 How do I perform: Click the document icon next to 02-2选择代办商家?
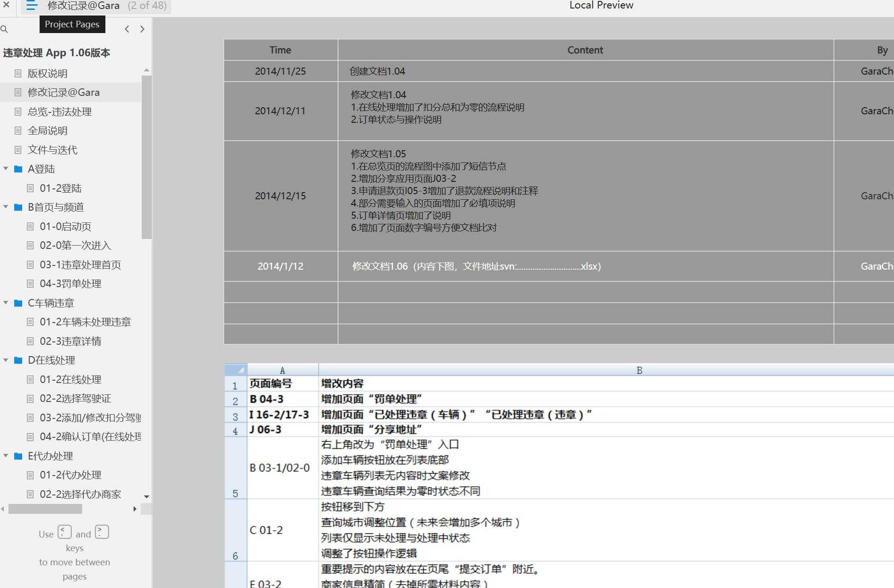(x=30, y=494)
